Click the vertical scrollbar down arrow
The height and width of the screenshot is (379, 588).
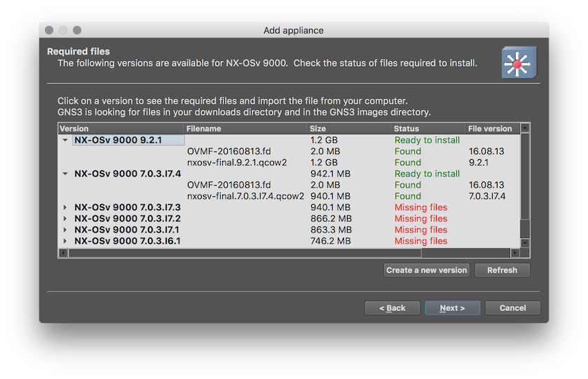[525, 243]
